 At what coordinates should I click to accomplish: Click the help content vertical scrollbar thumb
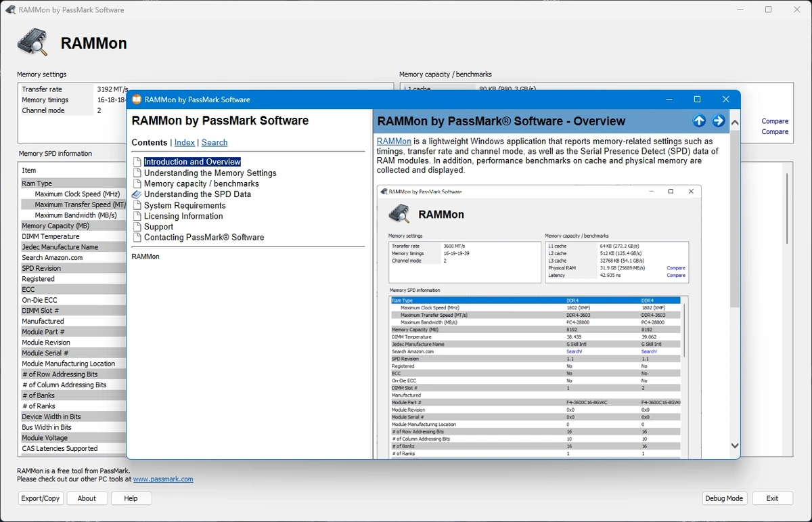point(735,218)
